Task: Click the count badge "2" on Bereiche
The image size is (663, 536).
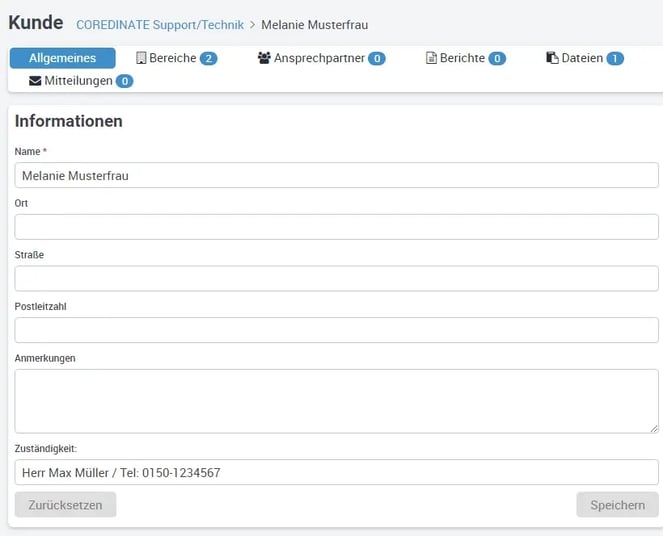Action: 208,59
